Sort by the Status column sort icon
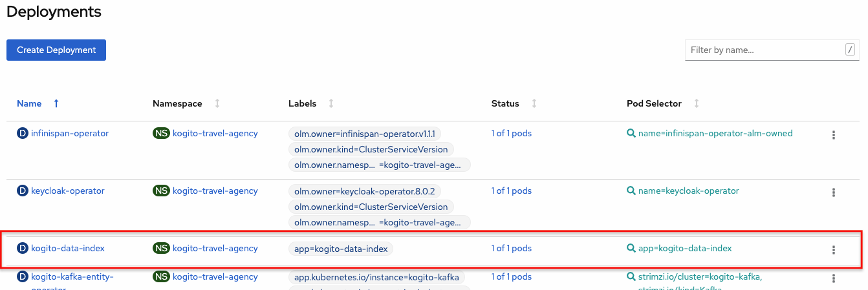This screenshot has width=868, height=290. click(534, 103)
